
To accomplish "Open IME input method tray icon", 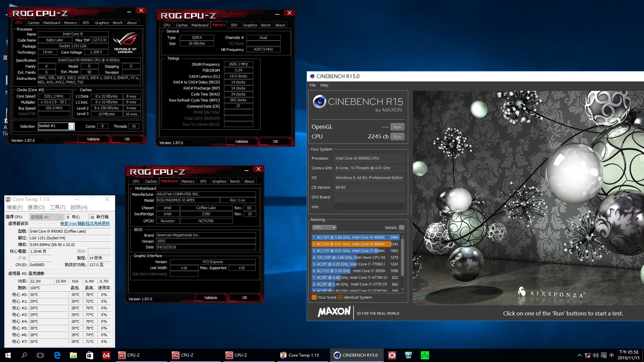I will (x=604, y=355).
